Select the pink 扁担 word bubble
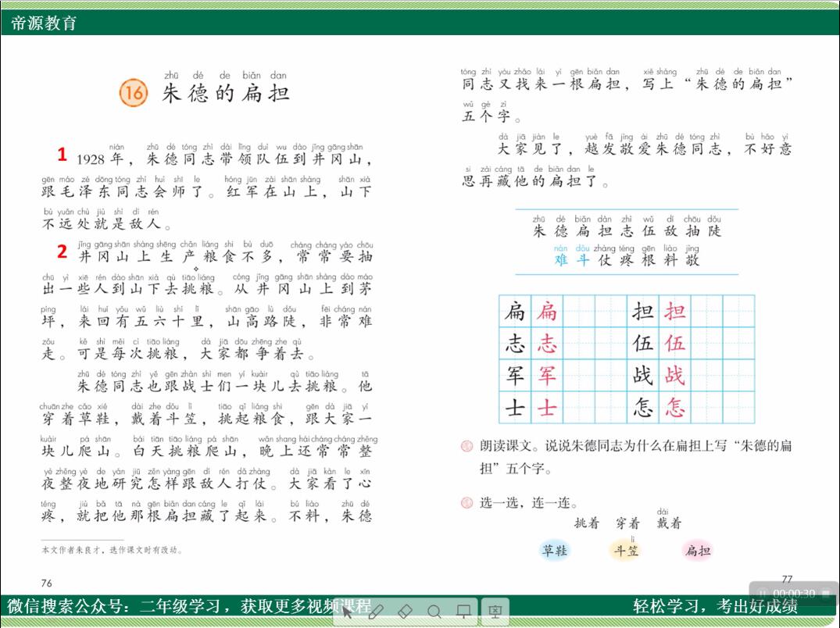 click(x=698, y=551)
